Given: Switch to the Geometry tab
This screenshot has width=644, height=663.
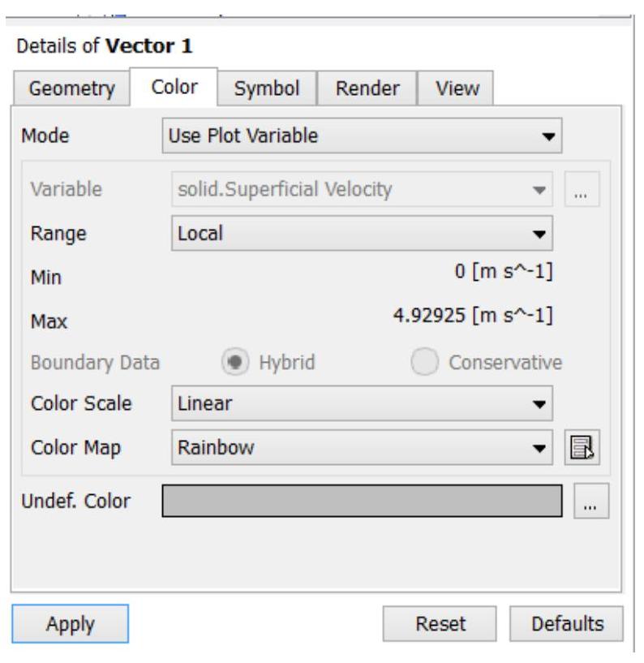Looking at the screenshot, I should tap(72, 88).
